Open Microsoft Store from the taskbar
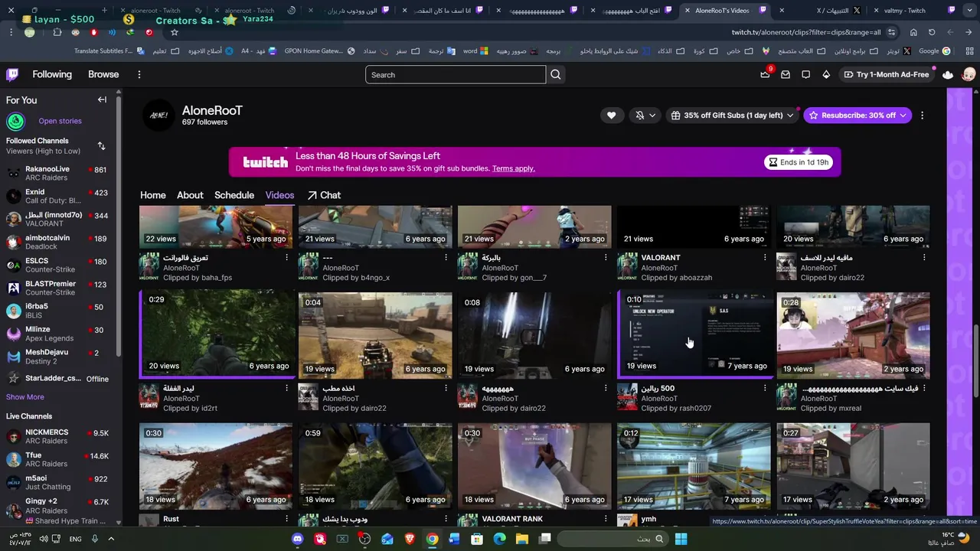This screenshot has height=551, width=980. pyautogui.click(x=477, y=539)
